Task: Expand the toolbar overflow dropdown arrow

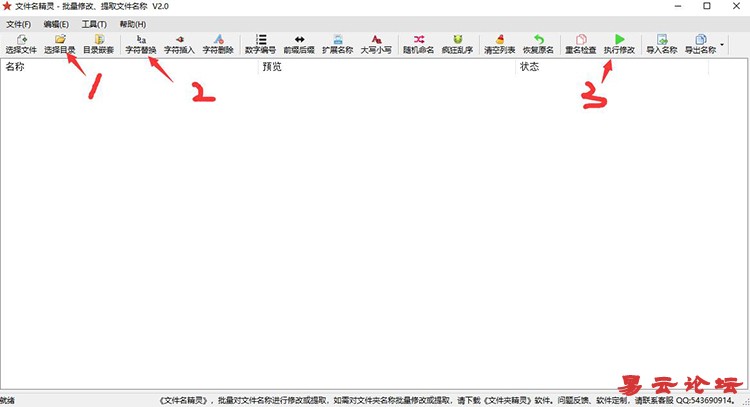Action: point(722,45)
